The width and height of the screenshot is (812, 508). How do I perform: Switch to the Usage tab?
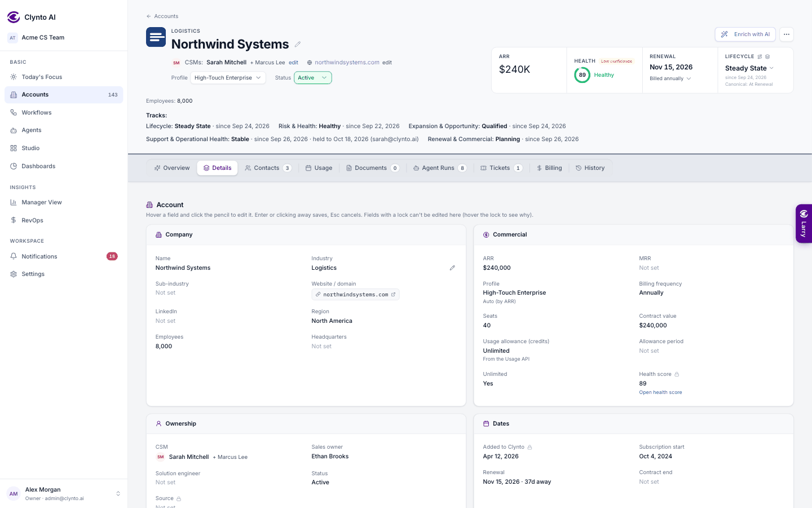[319, 168]
